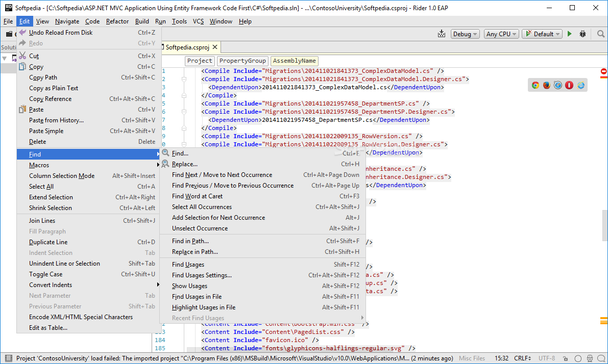Image resolution: width=608 pixels, height=364 pixels.
Task: Collapse the code fold marker on line 6
Action: [184, 112]
